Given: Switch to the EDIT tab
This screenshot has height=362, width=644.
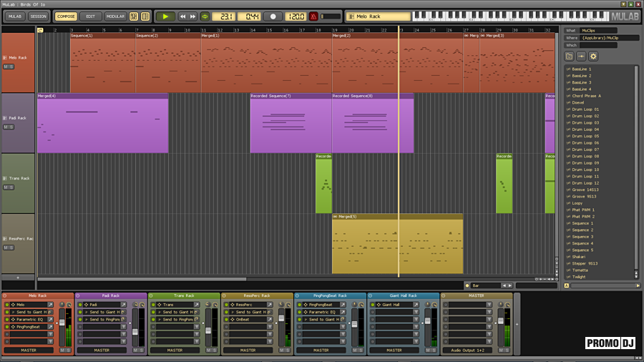Looking at the screenshot, I should [x=90, y=16].
